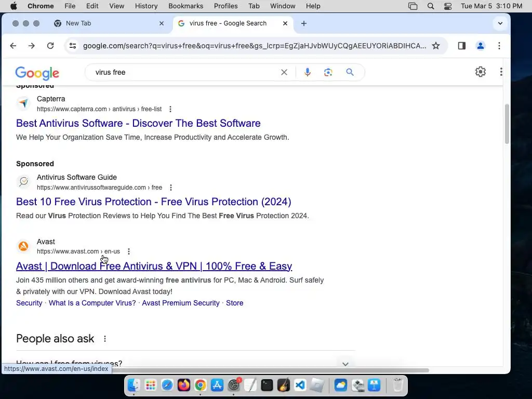Open Avast Download Free Antivirus & VPN link
The height and width of the screenshot is (399, 532).
(154, 266)
